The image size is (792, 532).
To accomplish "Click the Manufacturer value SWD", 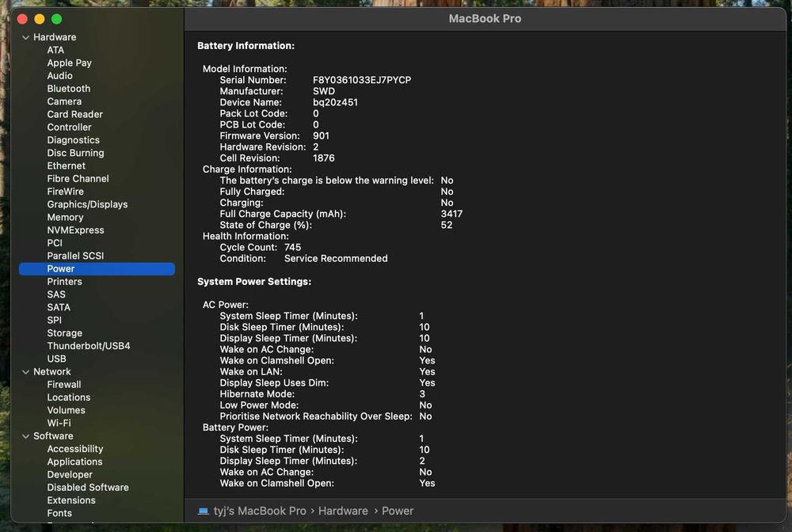I will pyautogui.click(x=324, y=91).
